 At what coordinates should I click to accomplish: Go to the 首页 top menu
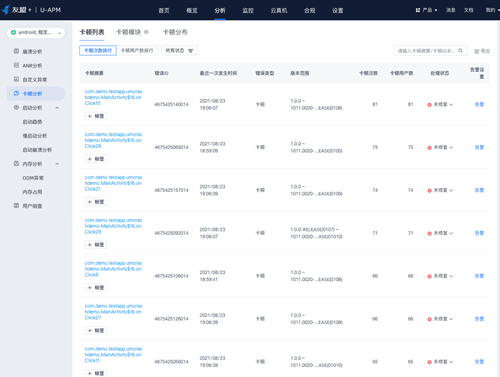pyautogui.click(x=164, y=10)
